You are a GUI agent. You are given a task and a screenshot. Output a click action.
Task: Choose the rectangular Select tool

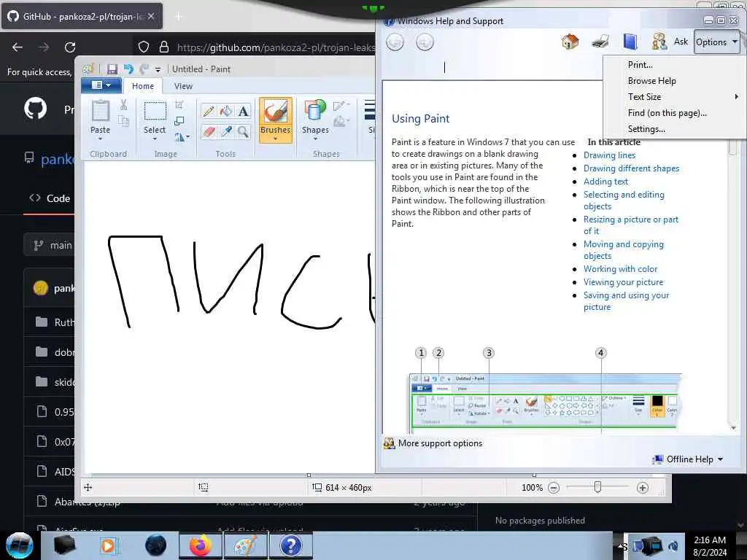pos(155,111)
